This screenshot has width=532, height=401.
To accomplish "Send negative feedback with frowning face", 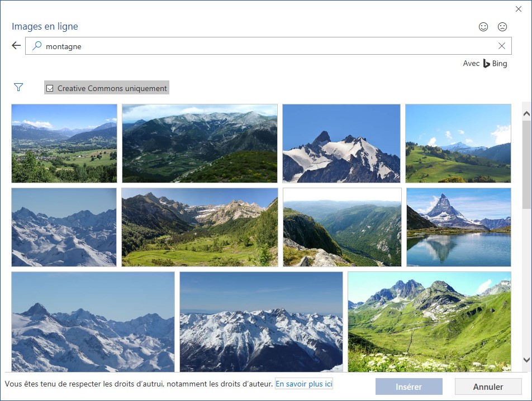I will tap(502, 27).
